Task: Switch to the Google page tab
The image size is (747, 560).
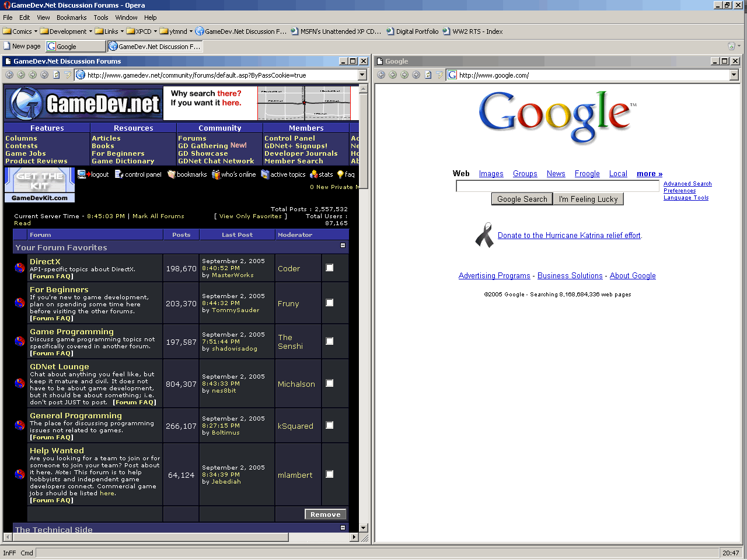Action: (76, 46)
